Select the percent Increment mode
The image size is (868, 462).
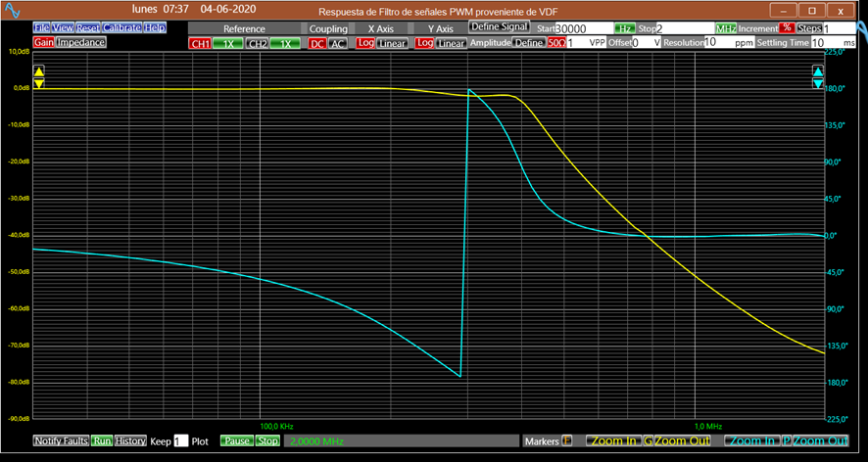pyautogui.click(x=787, y=27)
